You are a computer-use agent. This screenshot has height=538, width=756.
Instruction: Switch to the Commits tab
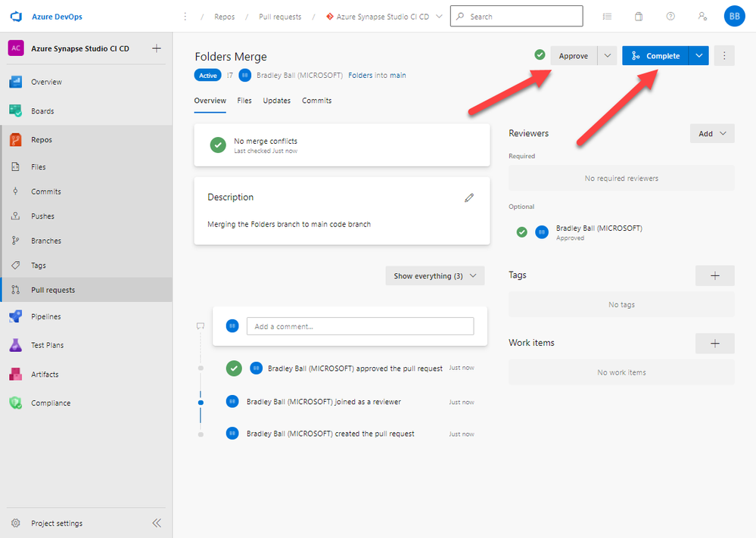[317, 101]
